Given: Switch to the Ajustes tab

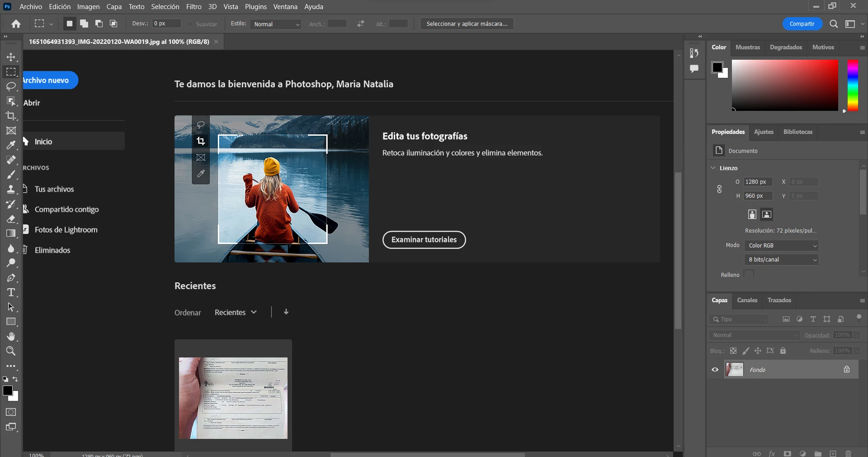Looking at the screenshot, I should click(764, 132).
